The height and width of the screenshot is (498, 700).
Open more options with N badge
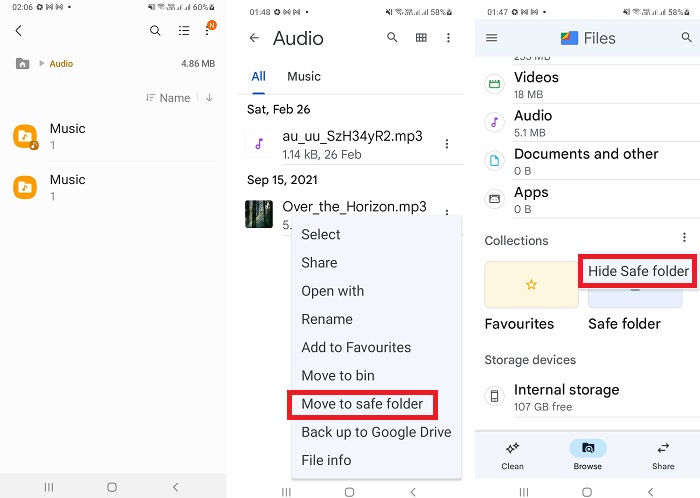point(208,29)
